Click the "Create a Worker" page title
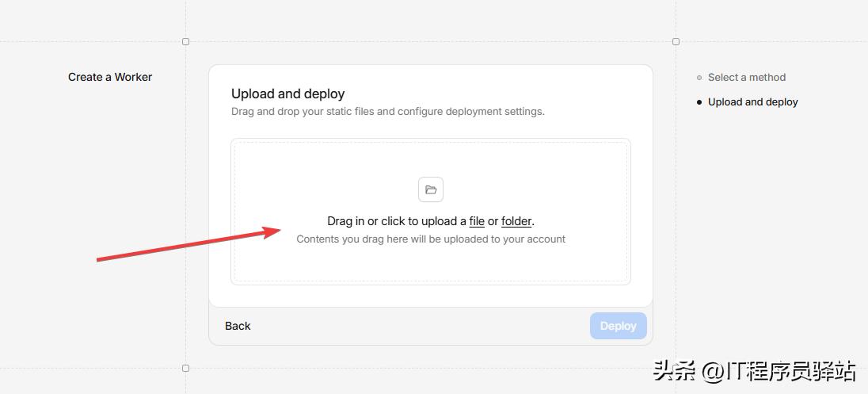 (110, 77)
